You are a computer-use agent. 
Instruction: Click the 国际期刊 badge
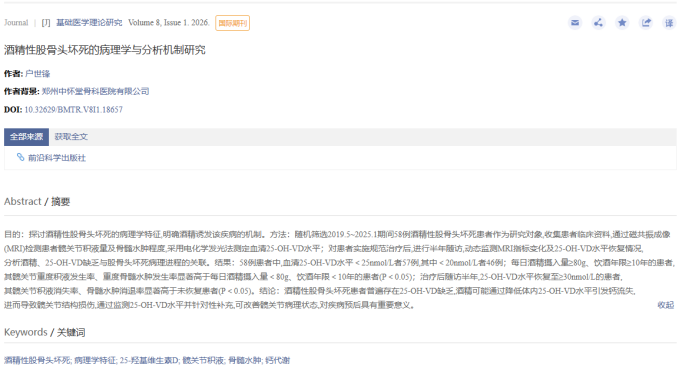click(x=233, y=23)
